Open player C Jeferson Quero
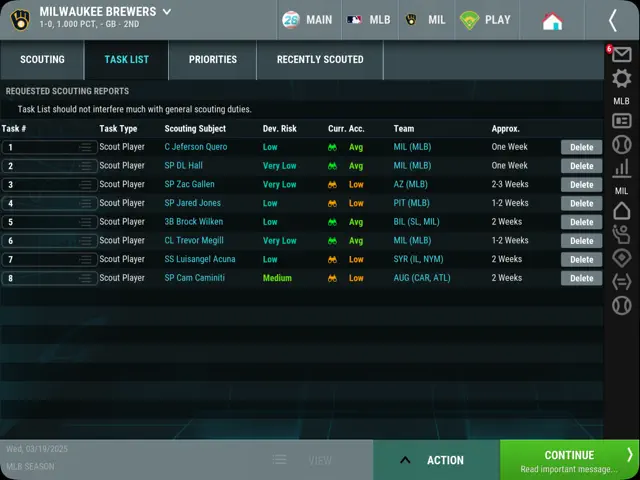Screen dimensions: 640x480 click(x=196, y=147)
